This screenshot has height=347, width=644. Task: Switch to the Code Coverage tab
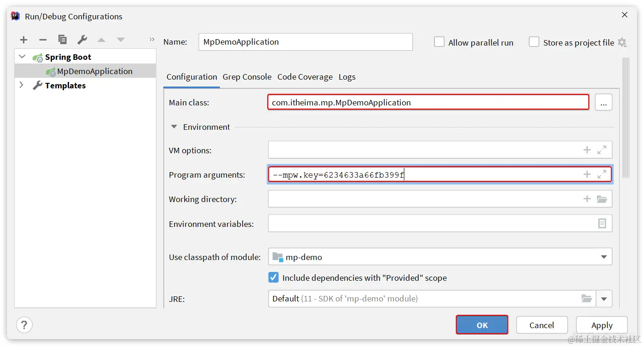pos(305,77)
